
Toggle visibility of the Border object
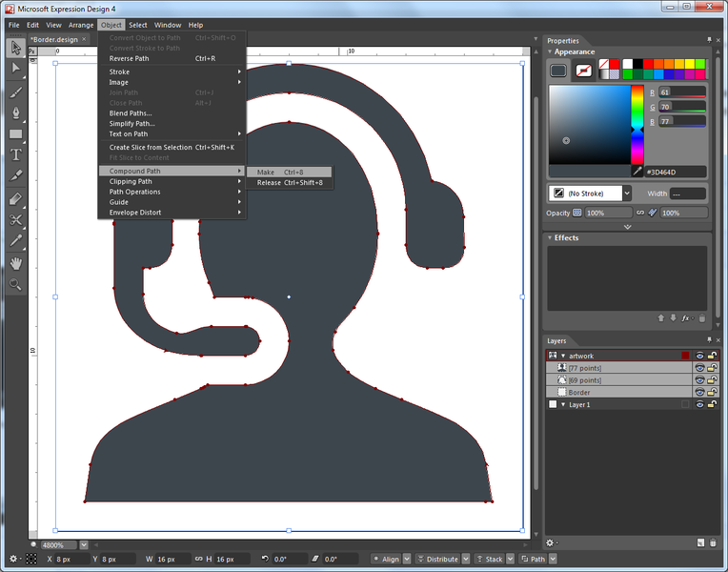[699, 392]
